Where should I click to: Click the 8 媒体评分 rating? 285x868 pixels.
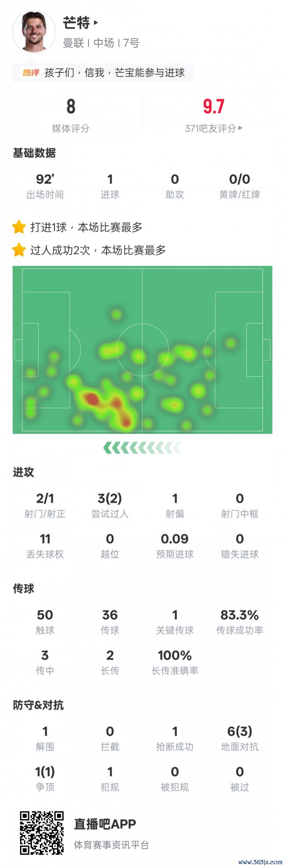[x=71, y=107]
